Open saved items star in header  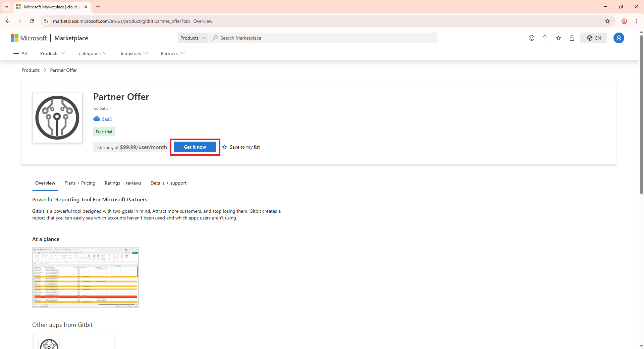click(558, 38)
